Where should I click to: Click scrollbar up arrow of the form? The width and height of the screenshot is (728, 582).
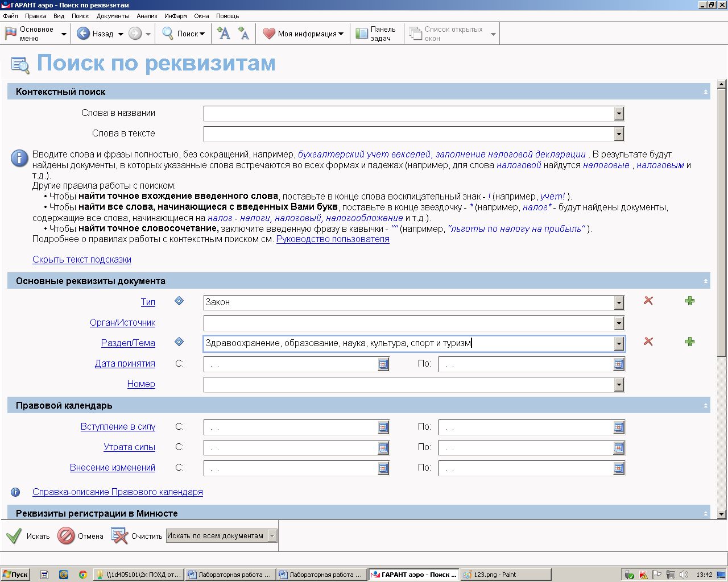pyautogui.click(x=722, y=85)
